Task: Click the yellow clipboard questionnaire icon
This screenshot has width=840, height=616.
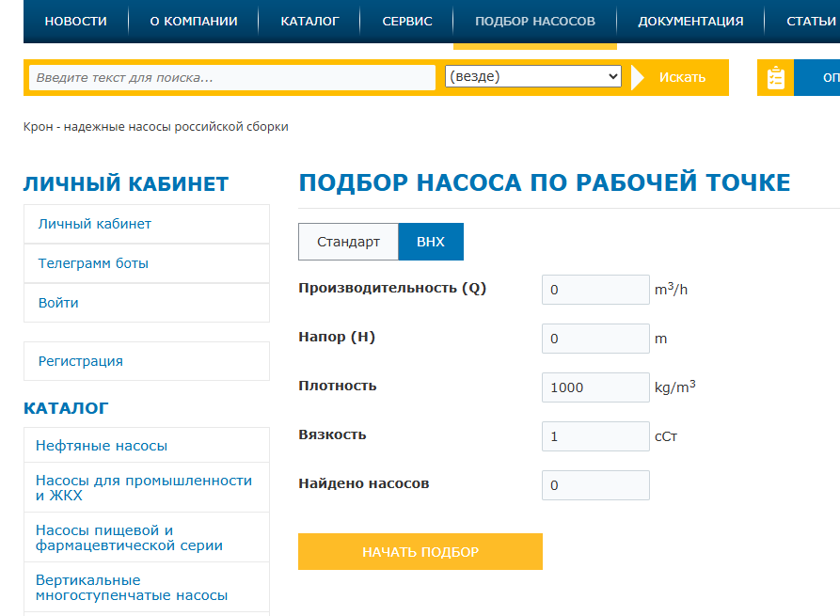Action: [x=774, y=77]
